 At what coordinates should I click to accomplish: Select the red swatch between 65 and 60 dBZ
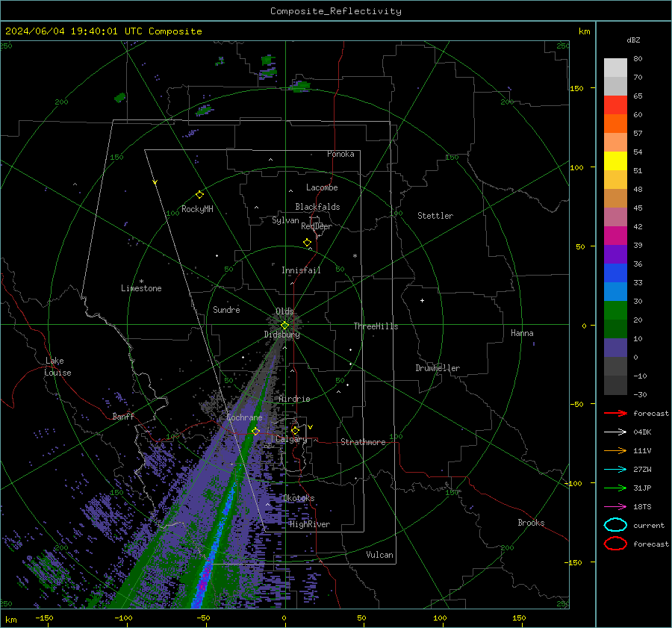tap(615, 105)
